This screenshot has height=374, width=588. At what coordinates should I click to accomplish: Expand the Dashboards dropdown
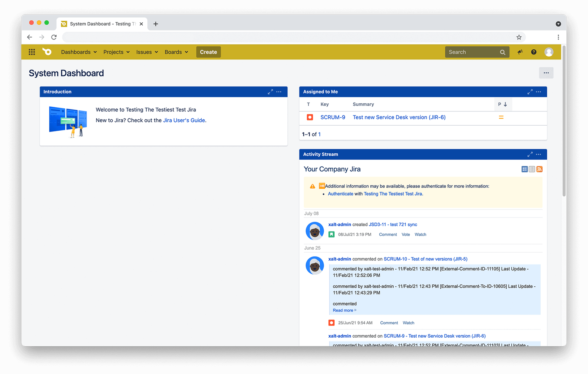[x=79, y=52]
